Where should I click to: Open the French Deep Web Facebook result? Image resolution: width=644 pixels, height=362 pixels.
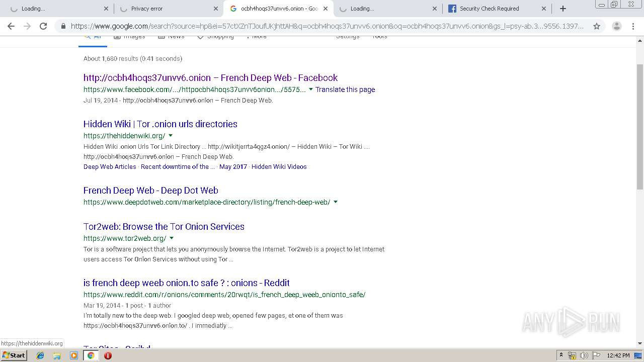pyautogui.click(x=210, y=78)
